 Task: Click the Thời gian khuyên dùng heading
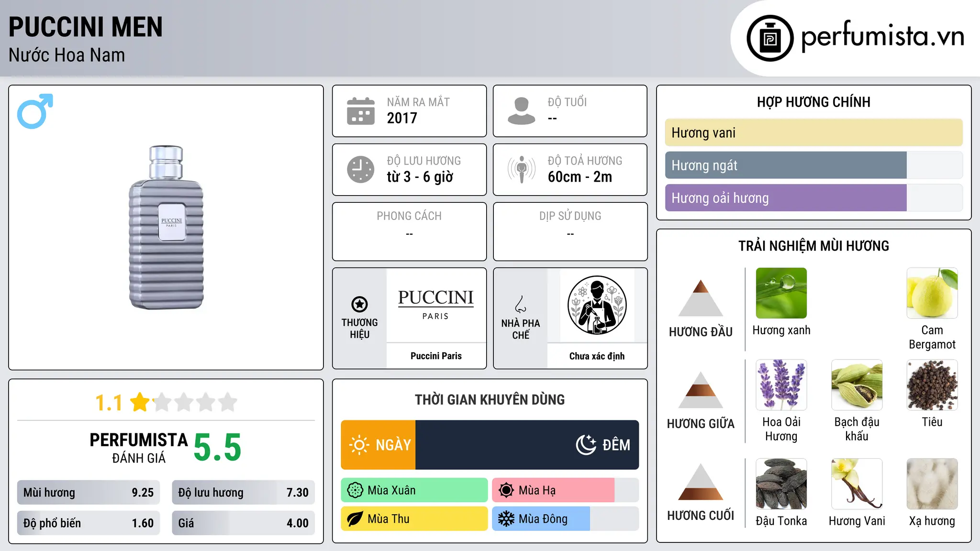pyautogui.click(x=490, y=399)
